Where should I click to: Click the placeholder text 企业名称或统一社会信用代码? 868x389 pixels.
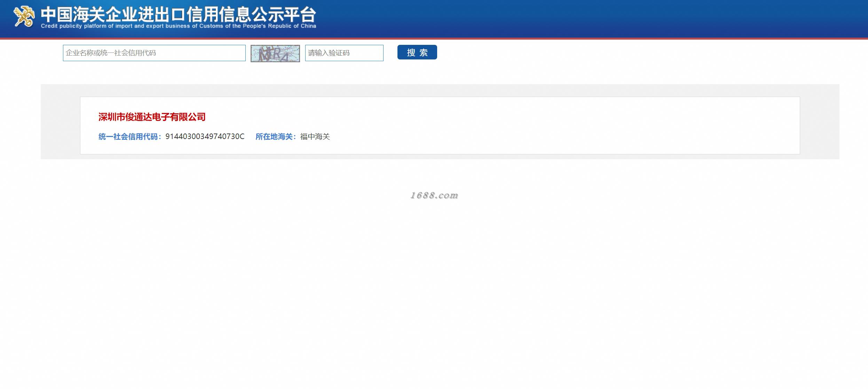[x=111, y=53]
